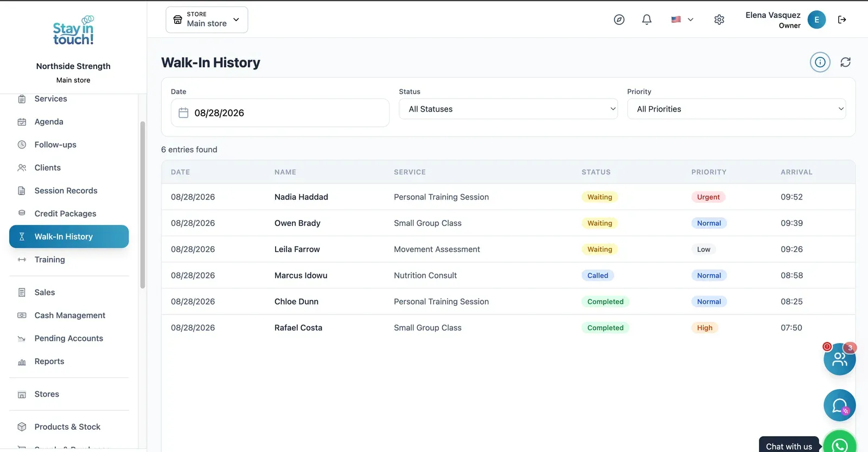Screen dimensions: 868x452
Task: Click the calendar icon in Date field
Action: tap(183, 113)
